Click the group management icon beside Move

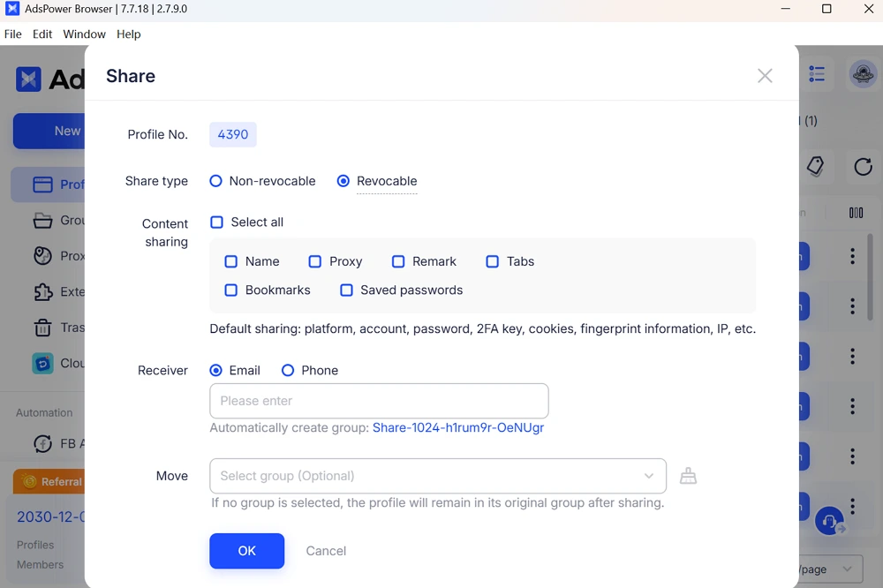[688, 477]
